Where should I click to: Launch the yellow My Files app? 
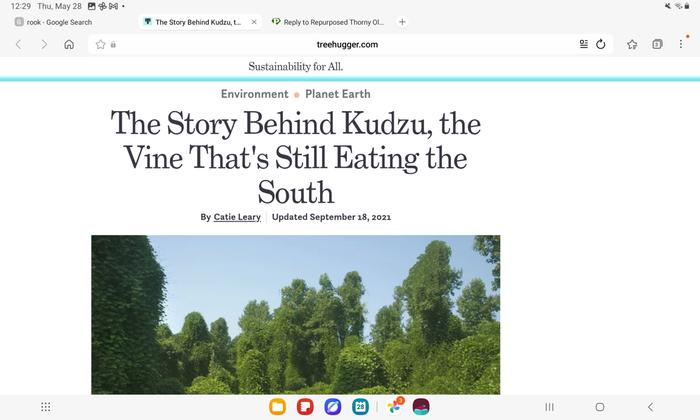coord(277,407)
